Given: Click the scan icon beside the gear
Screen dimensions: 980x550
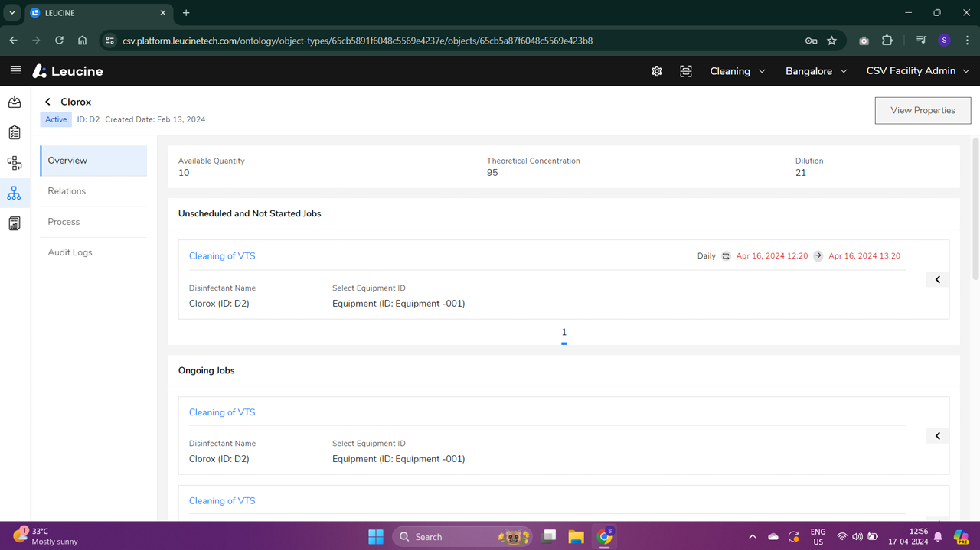Looking at the screenshot, I should click(686, 71).
